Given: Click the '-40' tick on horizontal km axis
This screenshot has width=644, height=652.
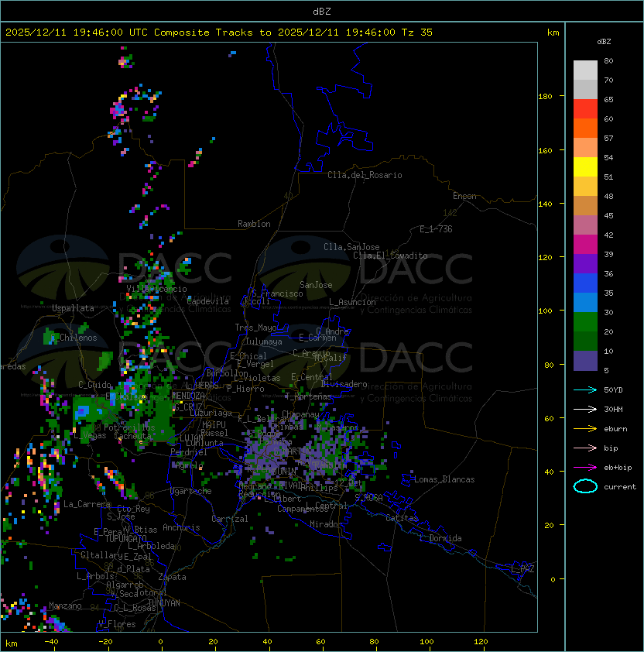Looking at the screenshot, I should pos(52,642).
